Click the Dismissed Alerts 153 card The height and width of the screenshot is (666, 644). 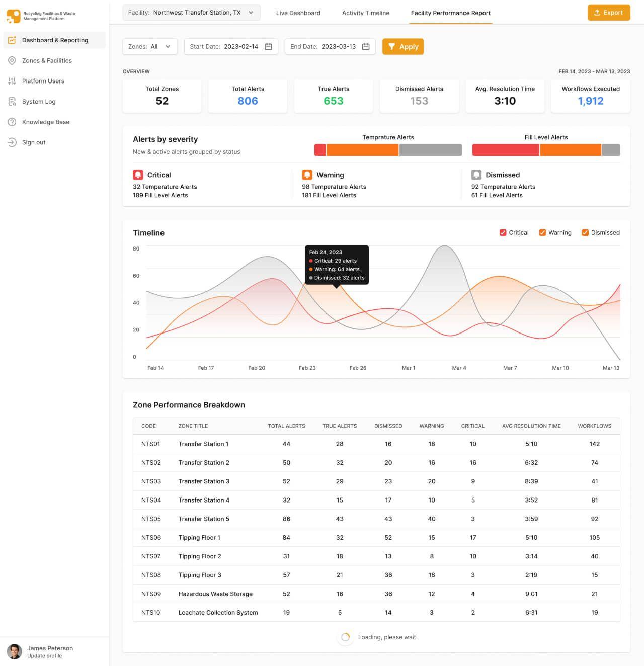(419, 96)
